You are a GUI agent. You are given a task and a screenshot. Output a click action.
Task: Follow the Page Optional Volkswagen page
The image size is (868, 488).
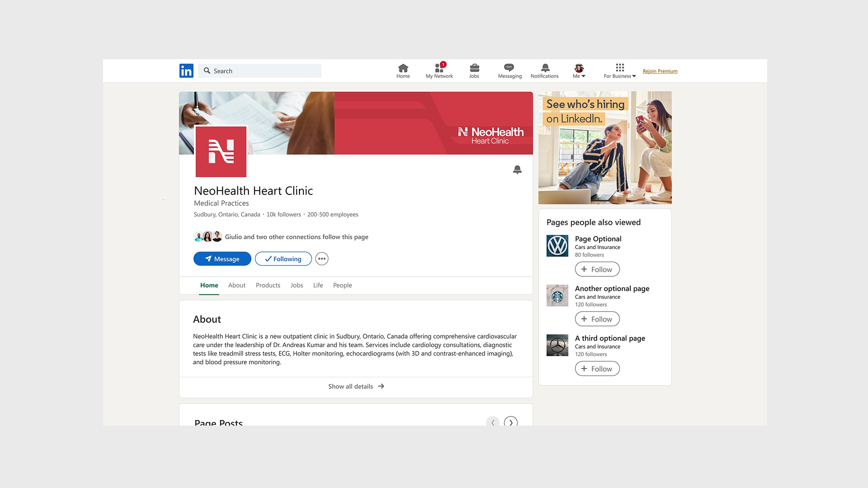pyautogui.click(x=597, y=269)
